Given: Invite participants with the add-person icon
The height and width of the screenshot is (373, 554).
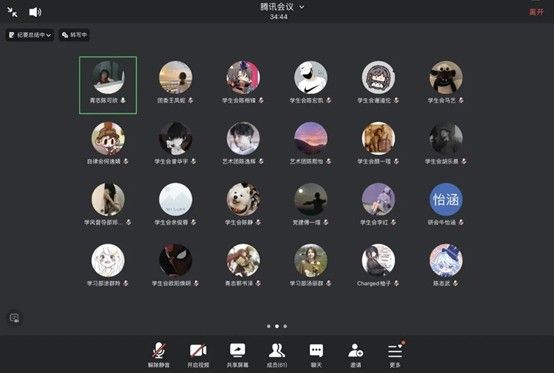Looking at the screenshot, I should 355,354.
